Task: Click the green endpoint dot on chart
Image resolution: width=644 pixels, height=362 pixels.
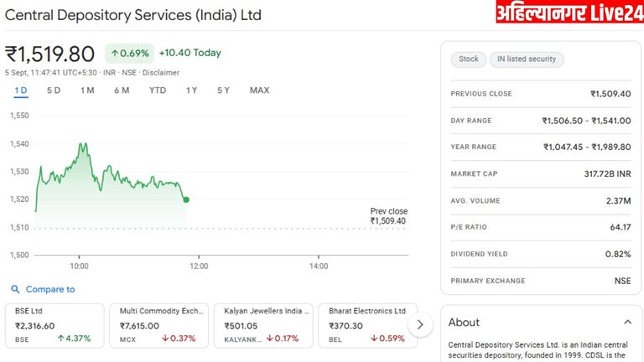Action: (x=185, y=199)
